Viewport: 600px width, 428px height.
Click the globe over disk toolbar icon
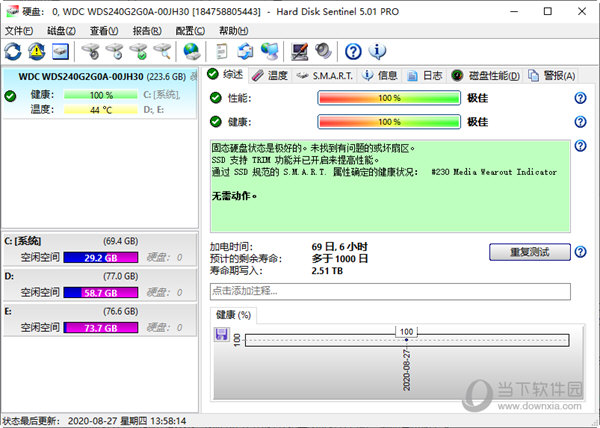192,51
